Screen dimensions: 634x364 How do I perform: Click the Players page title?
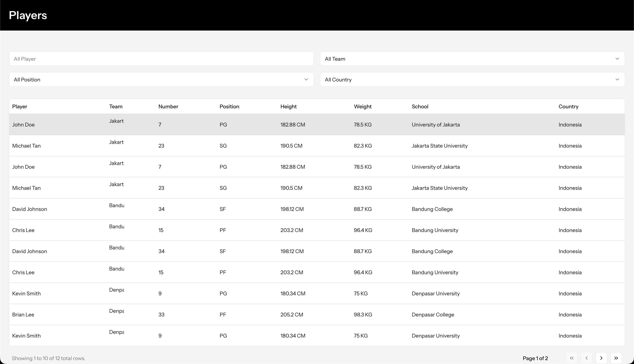28,15
